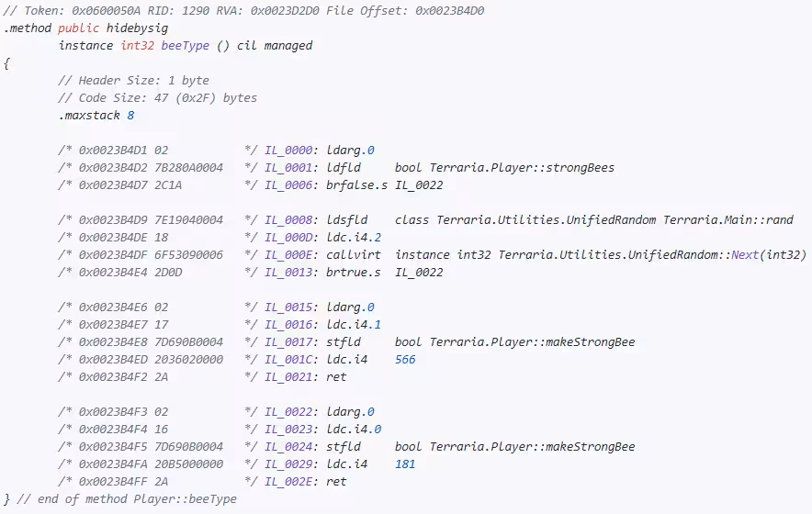The image size is (812, 514).
Task: Click IL_0022 target of brtrue.s
Action: click(x=419, y=273)
